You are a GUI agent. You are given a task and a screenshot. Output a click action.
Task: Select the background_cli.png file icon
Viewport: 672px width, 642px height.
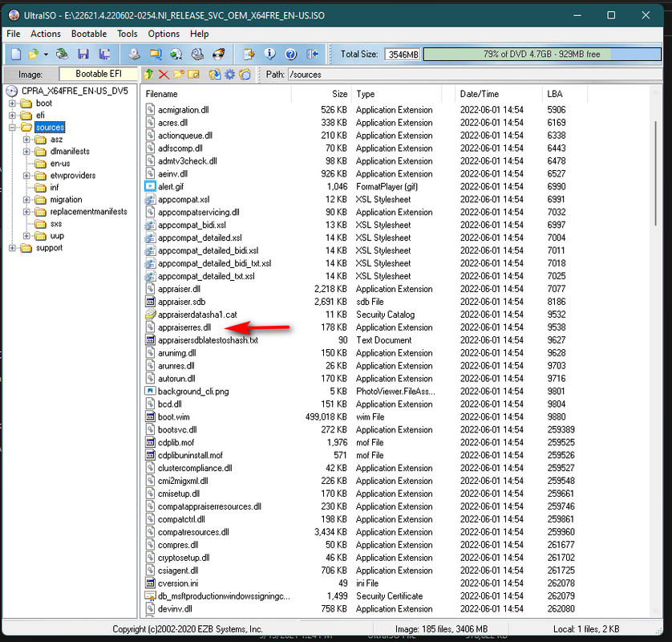(x=150, y=391)
